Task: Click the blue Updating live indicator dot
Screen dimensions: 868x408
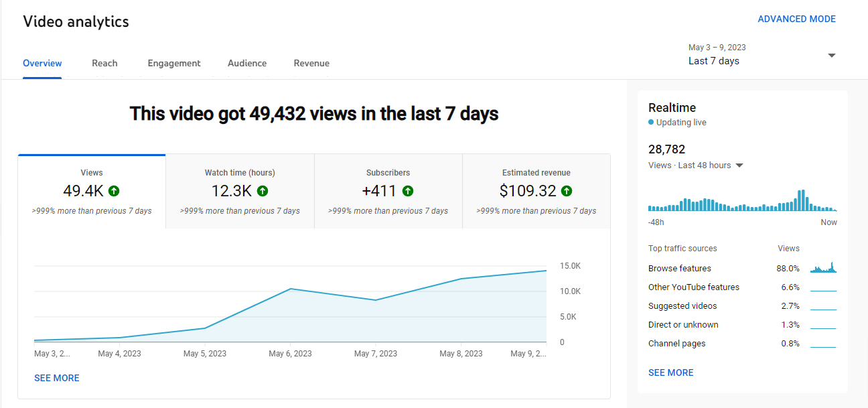Action: (x=651, y=123)
